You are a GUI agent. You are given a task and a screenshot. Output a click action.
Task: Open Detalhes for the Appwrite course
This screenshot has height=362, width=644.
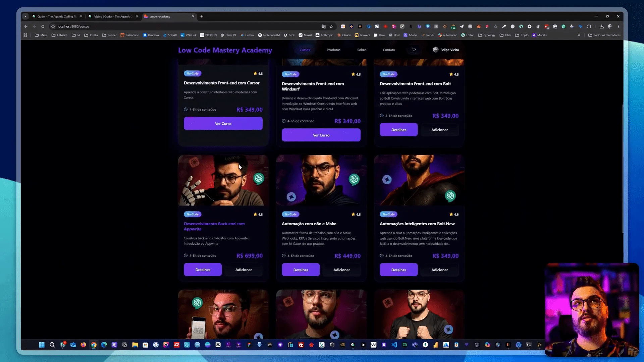203,269
